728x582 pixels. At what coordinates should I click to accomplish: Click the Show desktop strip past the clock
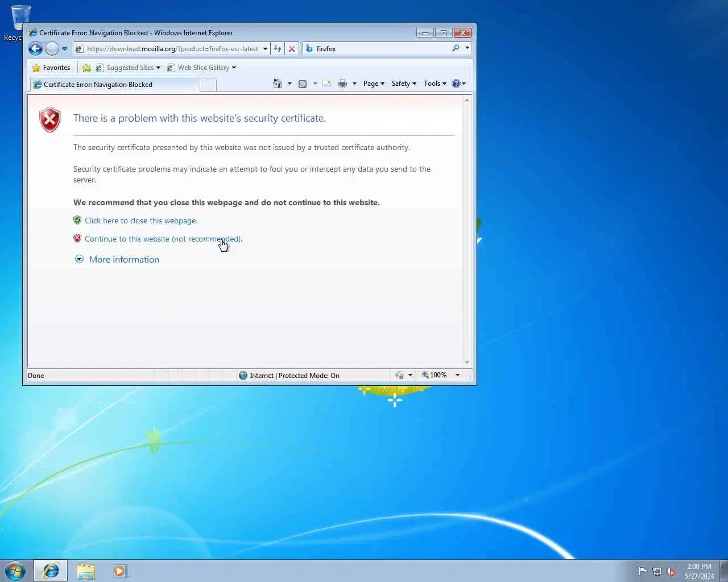pyautogui.click(x=723, y=571)
